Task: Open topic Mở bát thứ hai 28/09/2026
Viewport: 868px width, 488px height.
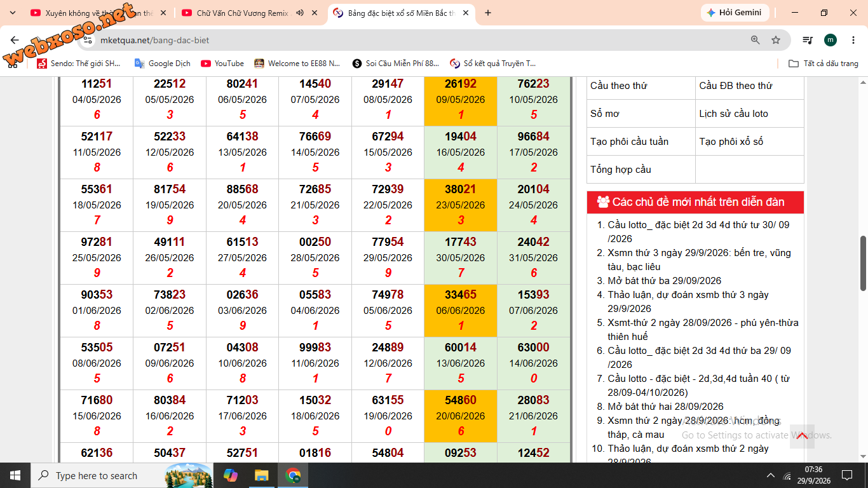Action: coord(665,407)
